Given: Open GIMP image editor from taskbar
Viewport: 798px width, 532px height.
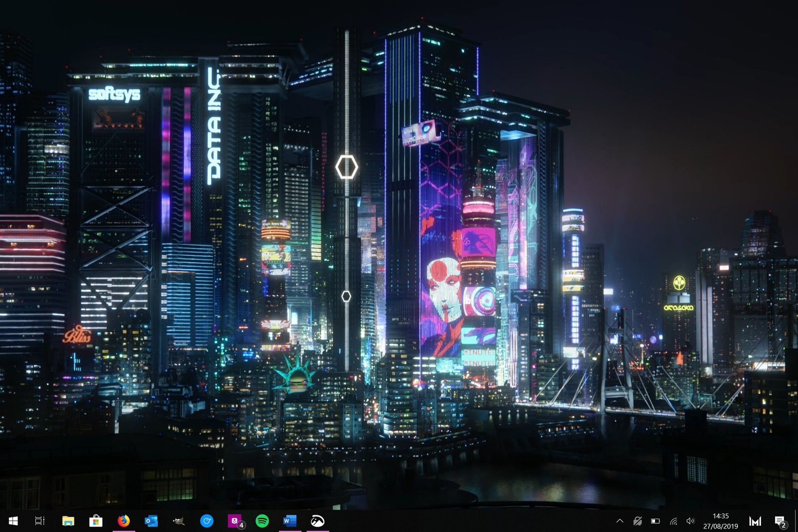Looking at the screenshot, I should pyautogui.click(x=178, y=520).
